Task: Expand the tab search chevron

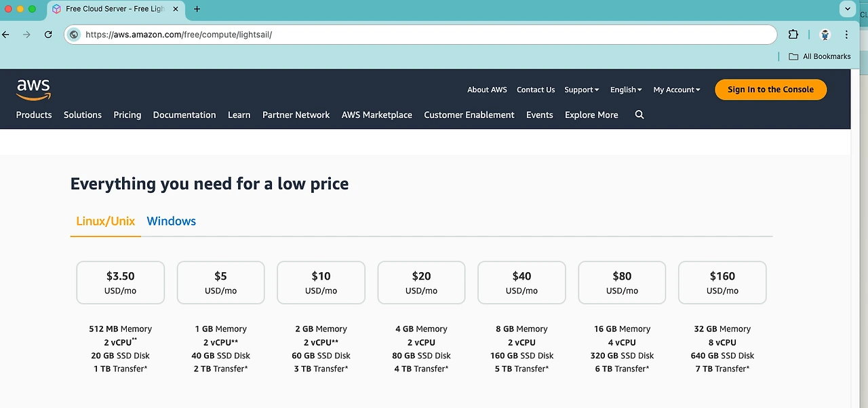Action: (x=847, y=9)
